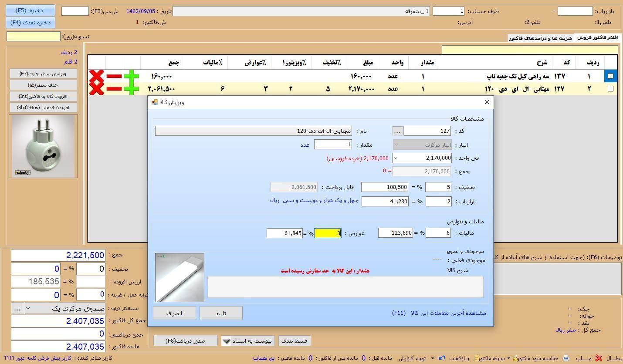Click the green plus icon on row 2
This screenshot has width=623, height=364.
131,89
